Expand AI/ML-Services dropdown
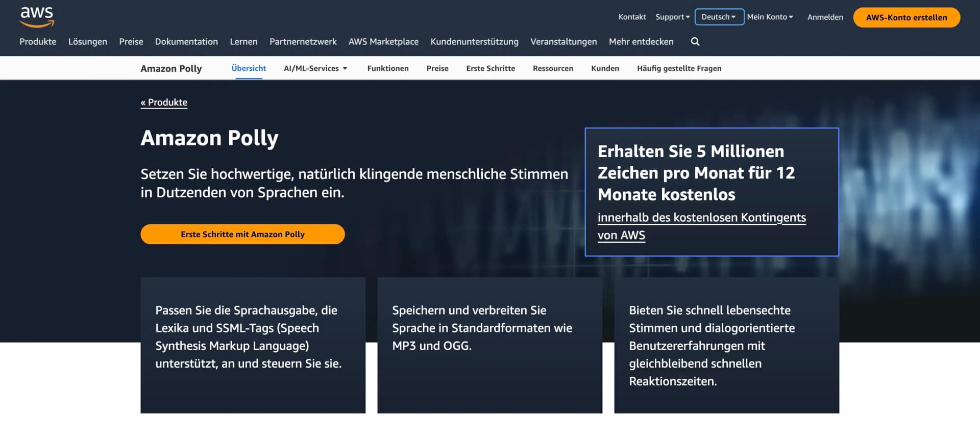 coord(315,68)
